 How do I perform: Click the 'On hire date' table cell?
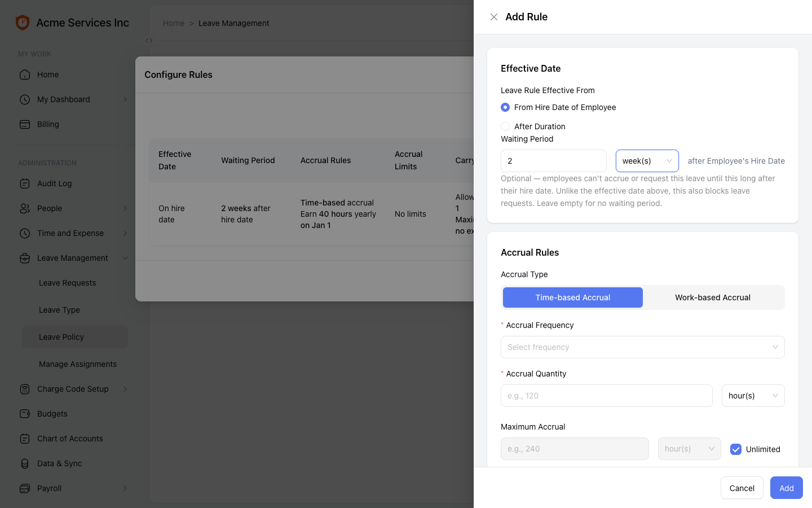180,214
